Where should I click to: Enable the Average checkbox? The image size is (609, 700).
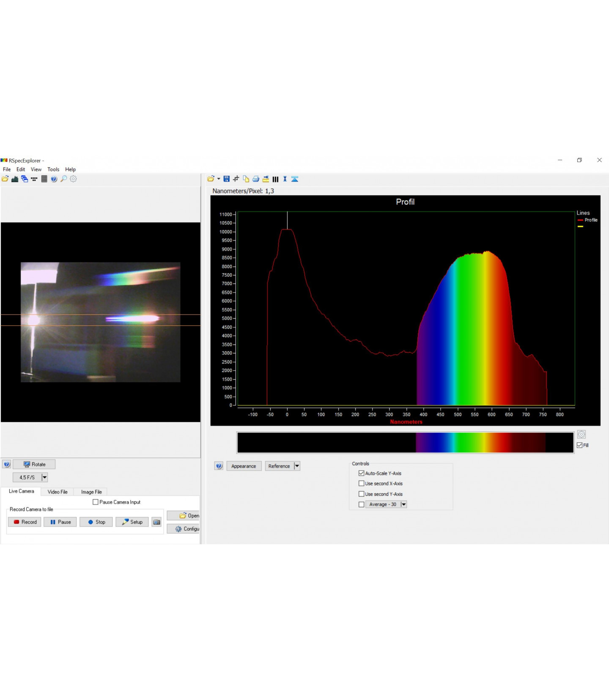[361, 504]
